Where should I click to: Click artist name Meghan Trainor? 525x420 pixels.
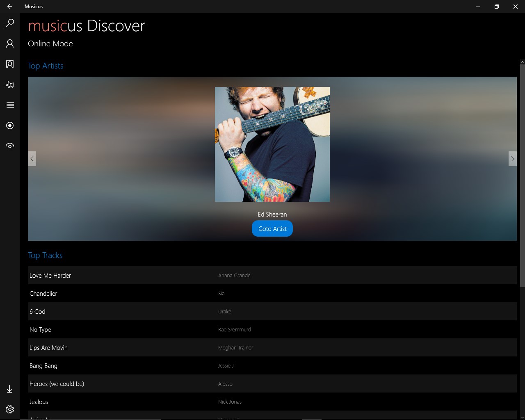pos(236,347)
